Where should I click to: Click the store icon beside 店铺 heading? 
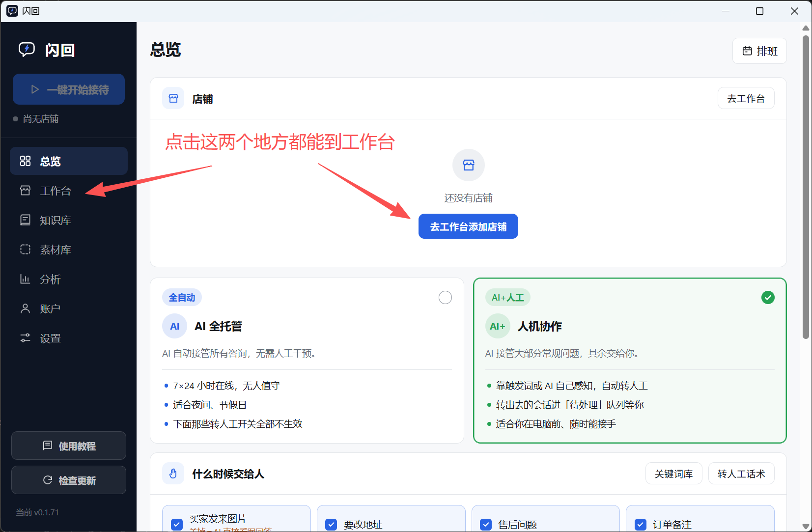point(173,98)
